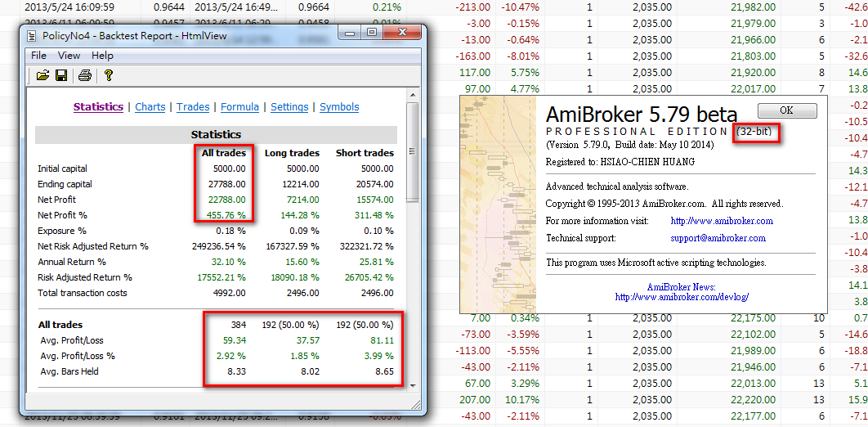Viewport: 868px width, 427px height.
Task: Click the PolicyNo4 window title bar icon
Action: pyautogui.click(x=30, y=35)
